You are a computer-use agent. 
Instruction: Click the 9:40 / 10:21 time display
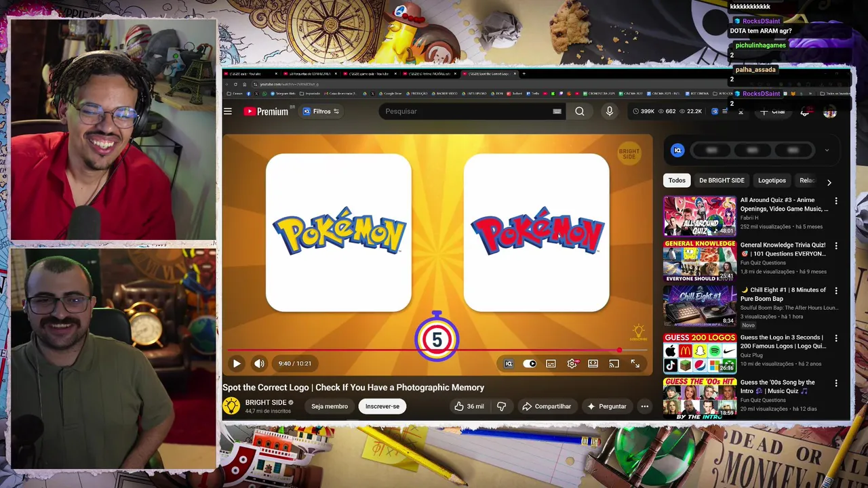295,364
